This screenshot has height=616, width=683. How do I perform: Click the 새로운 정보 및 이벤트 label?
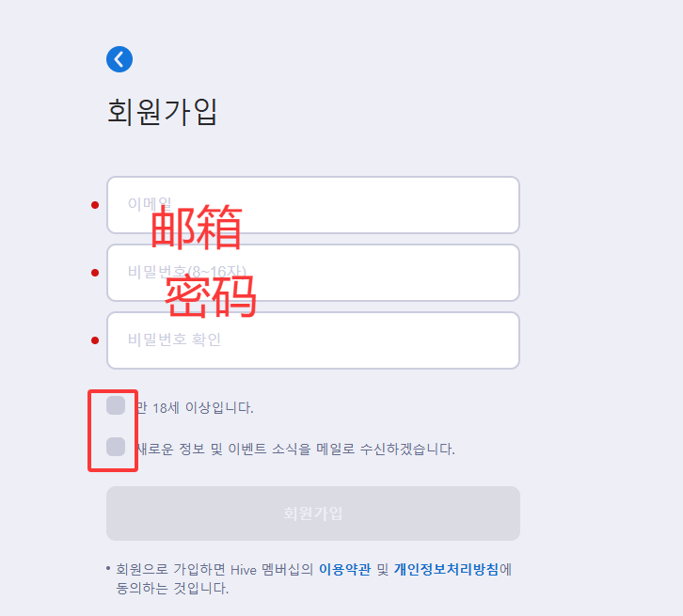[x=296, y=449]
